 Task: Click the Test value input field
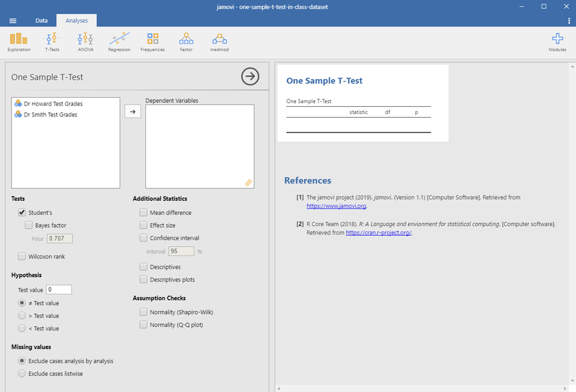[x=59, y=290]
